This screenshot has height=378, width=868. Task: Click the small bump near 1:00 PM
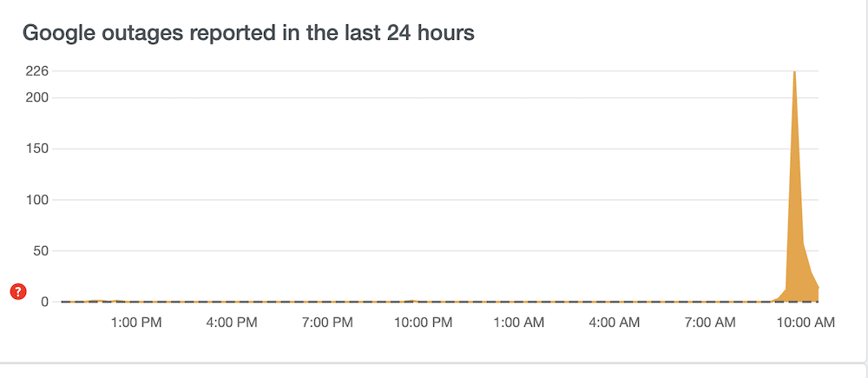tap(97, 301)
